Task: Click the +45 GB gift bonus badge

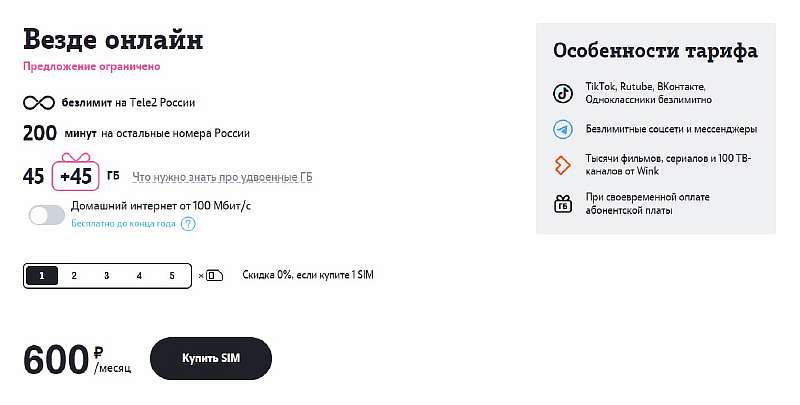Action: [76, 176]
